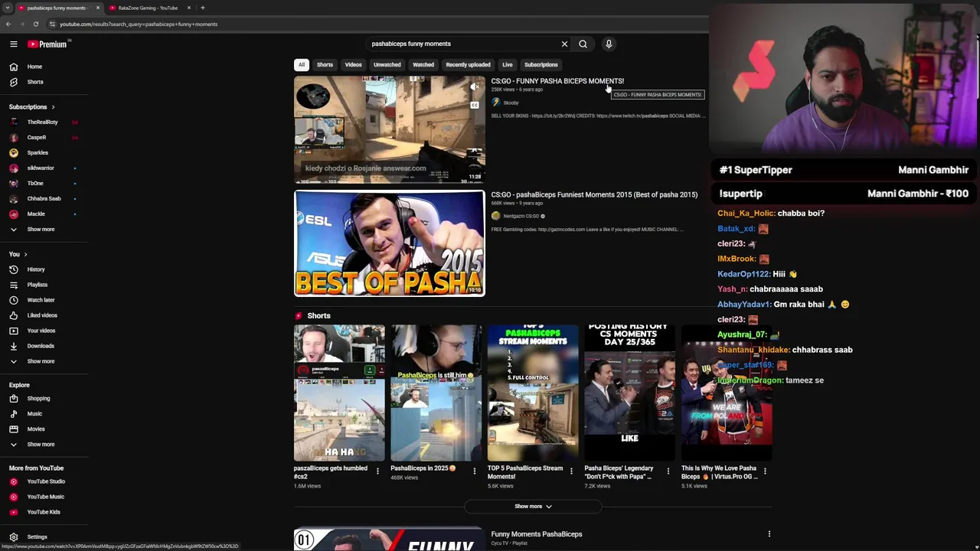
Task: Open Funny Moments PashaBiceps playlist title
Action: [537, 534]
